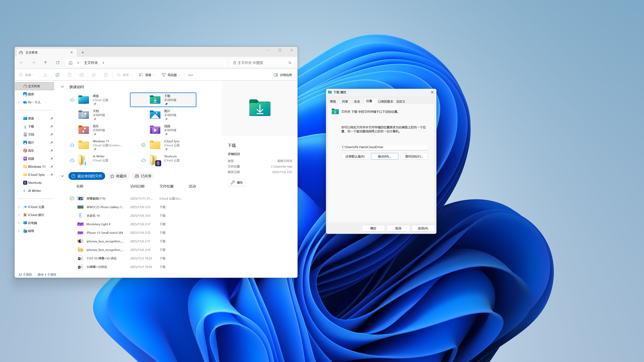Open the View dropdown menu
The height and width of the screenshot is (362, 644).
(147, 75)
